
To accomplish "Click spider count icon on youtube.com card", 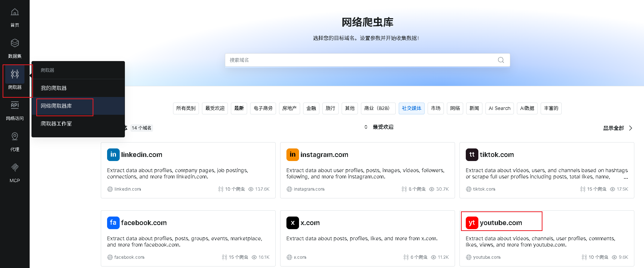I will pyautogui.click(x=584, y=257).
